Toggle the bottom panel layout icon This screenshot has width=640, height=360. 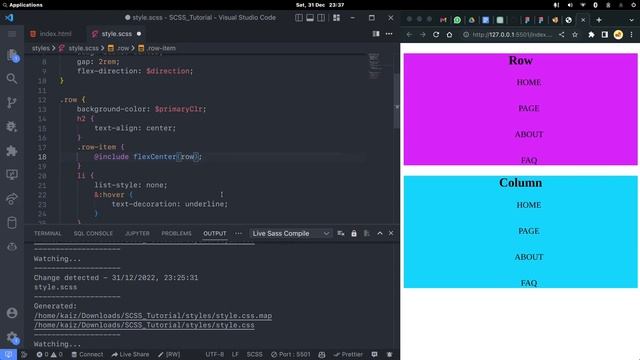click(310, 18)
